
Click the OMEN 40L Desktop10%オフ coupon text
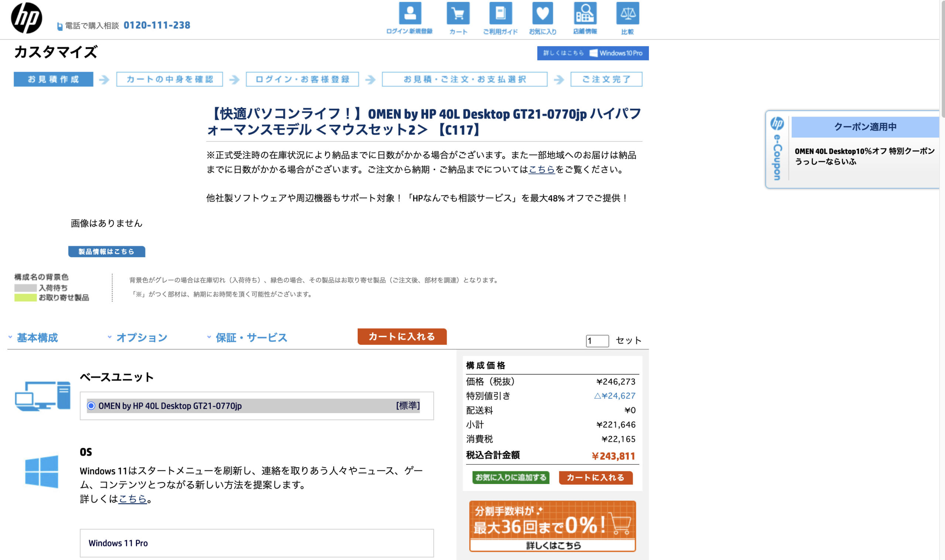[865, 156]
